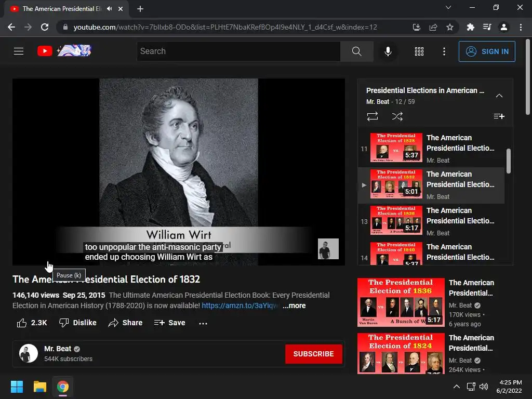Focus the YouTube Search field

(238, 51)
